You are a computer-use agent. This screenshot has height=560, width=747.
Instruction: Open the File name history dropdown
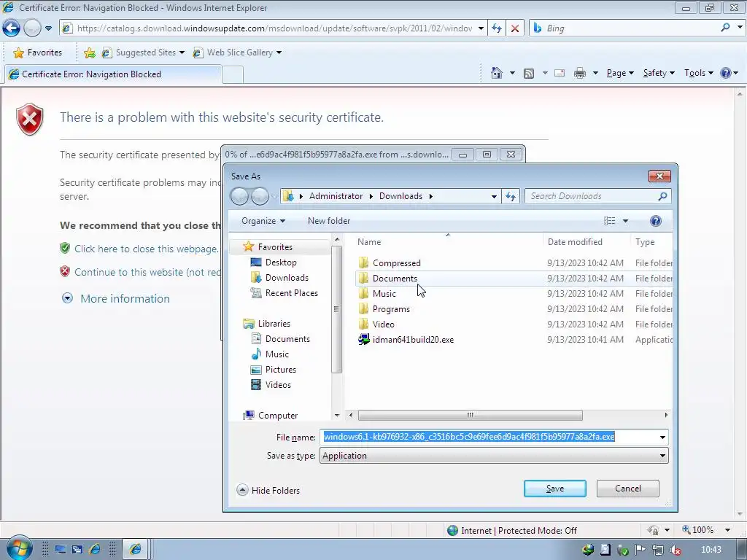(x=662, y=437)
